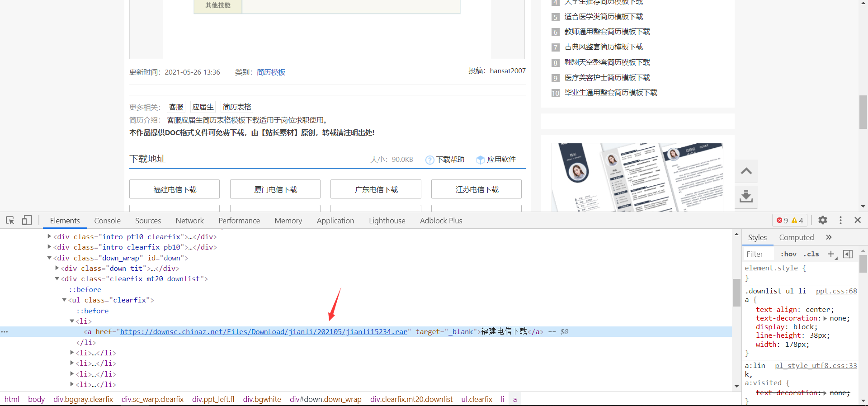Click the 下载帮助 question mark icon
The height and width of the screenshot is (406, 868).
coord(430,160)
